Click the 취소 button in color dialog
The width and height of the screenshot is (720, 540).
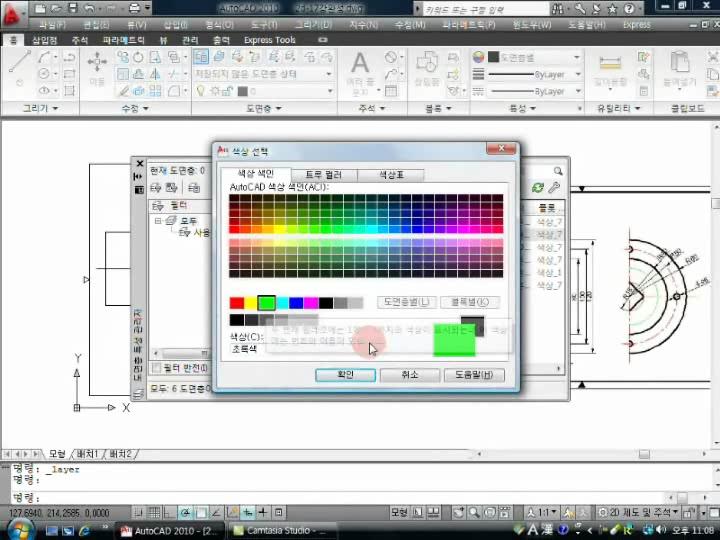pyautogui.click(x=410, y=375)
